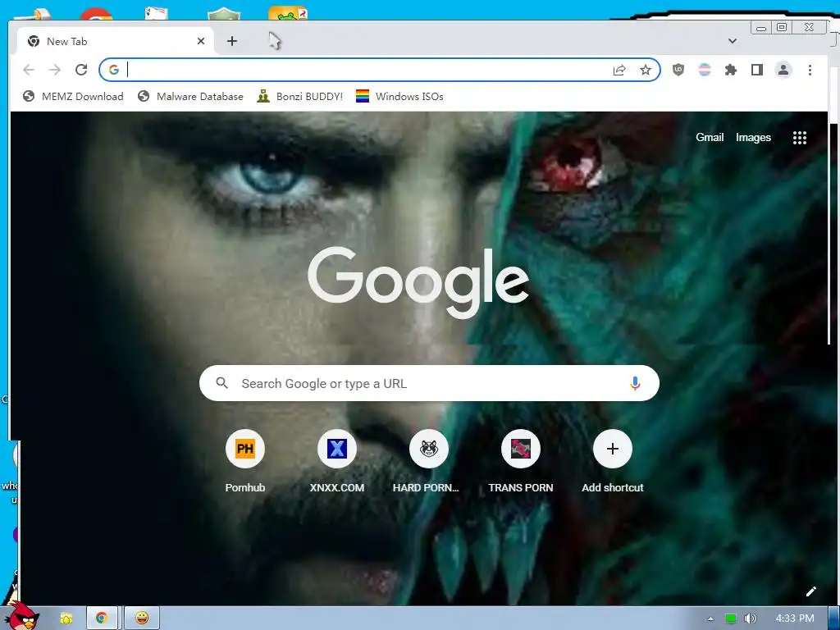Click the Google icon inside the address bar
840x630 pixels.
(113, 70)
